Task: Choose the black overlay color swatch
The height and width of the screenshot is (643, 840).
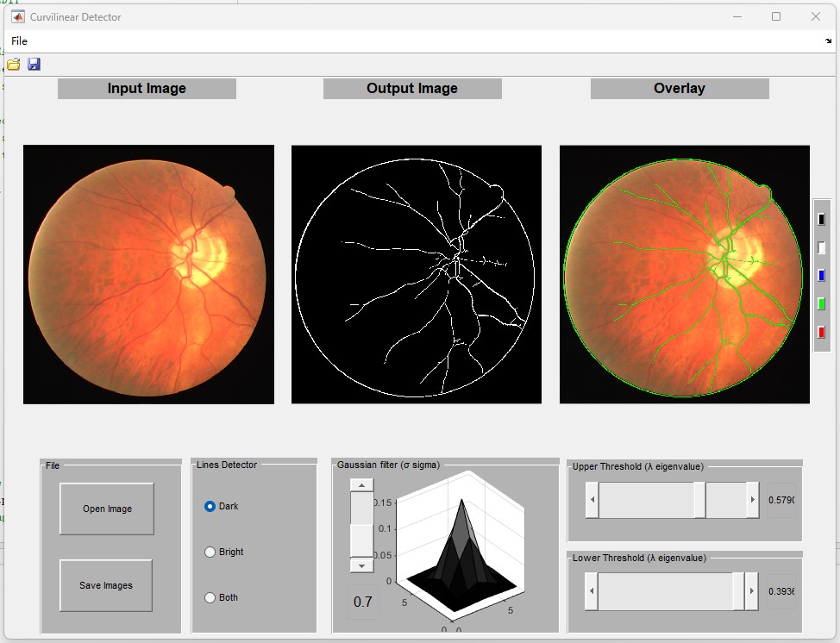Action: [821, 219]
